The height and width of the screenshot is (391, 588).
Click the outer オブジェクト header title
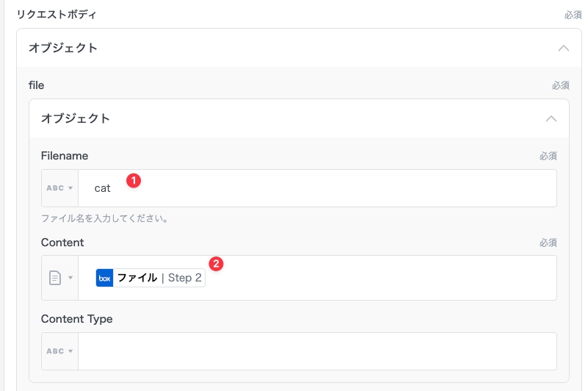tap(63, 48)
